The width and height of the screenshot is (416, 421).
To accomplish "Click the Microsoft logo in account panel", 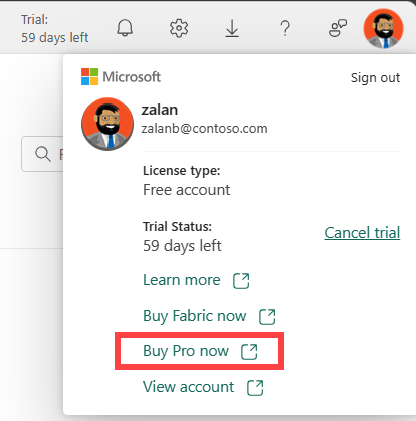I will (x=121, y=77).
